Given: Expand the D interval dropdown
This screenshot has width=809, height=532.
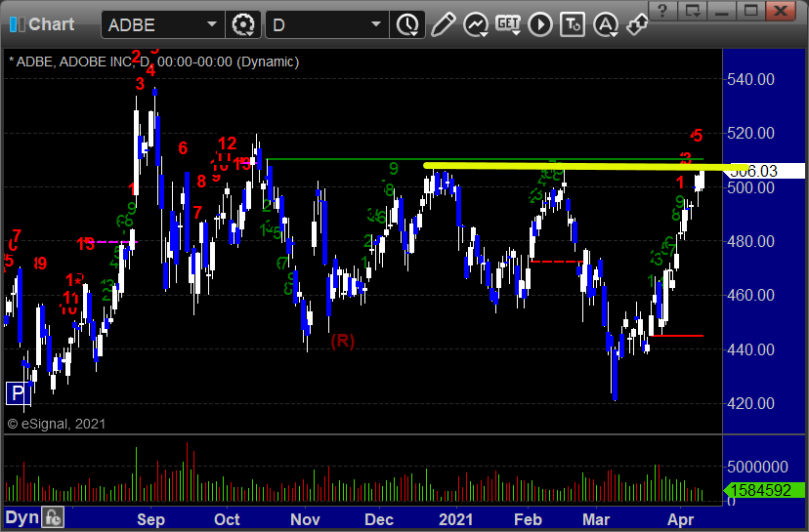Looking at the screenshot, I should pyautogui.click(x=376, y=24).
